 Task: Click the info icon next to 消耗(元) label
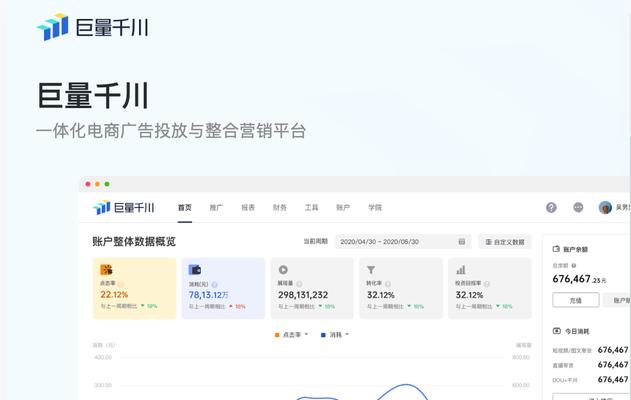(x=214, y=285)
